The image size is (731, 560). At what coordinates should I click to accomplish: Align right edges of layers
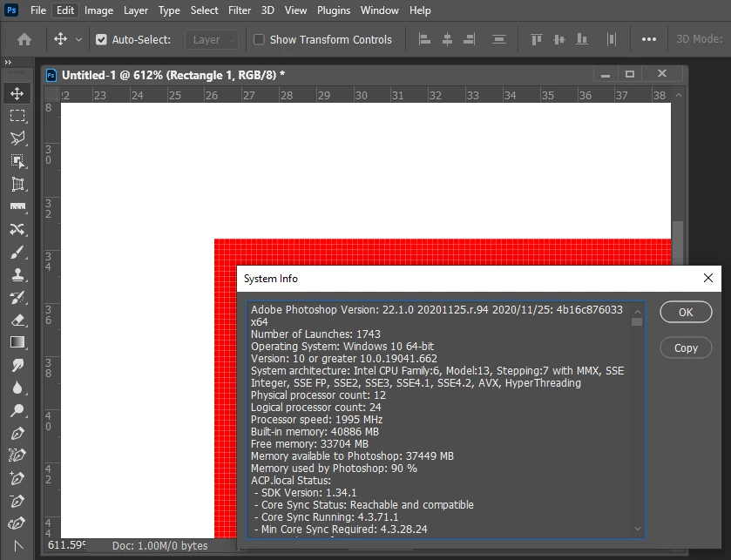point(469,39)
